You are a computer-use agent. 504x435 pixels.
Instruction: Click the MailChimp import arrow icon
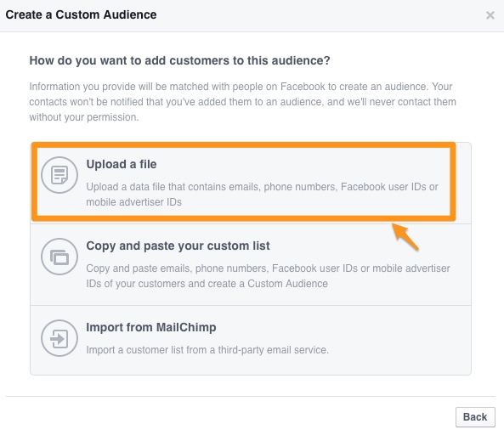pos(59,338)
